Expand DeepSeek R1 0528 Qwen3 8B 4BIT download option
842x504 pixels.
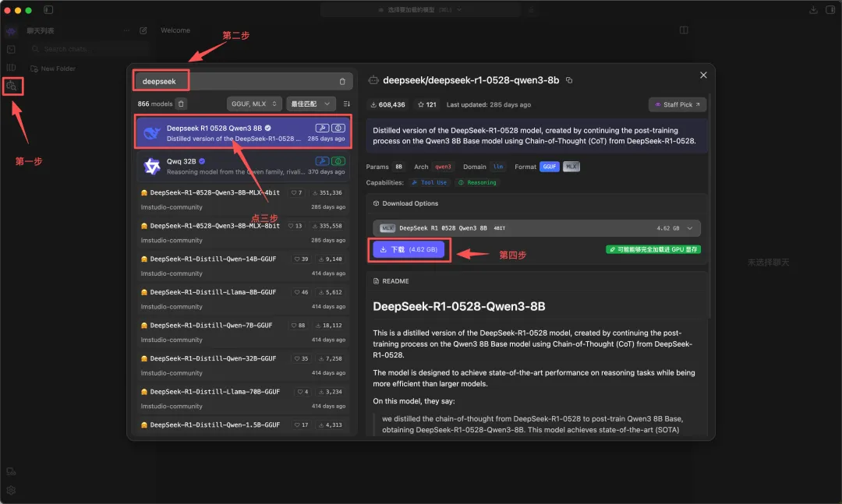pyautogui.click(x=536, y=228)
